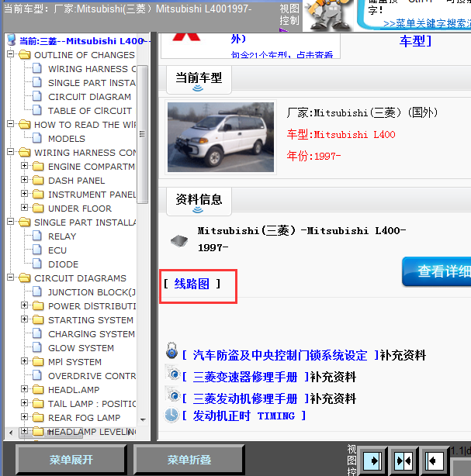This screenshot has width=471, height=476.
Task: Open the OVERDRIVE CONTROL page
Action: (92, 376)
